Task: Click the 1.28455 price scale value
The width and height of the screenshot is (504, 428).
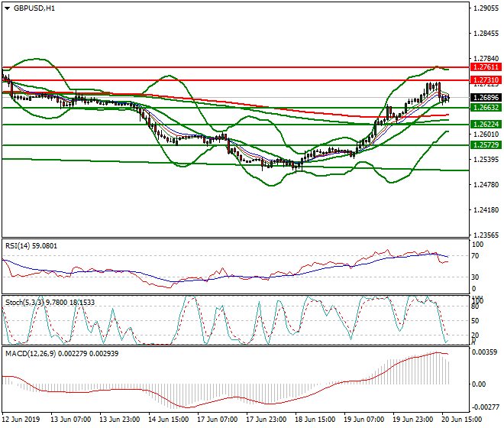Action: tap(486, 34)
